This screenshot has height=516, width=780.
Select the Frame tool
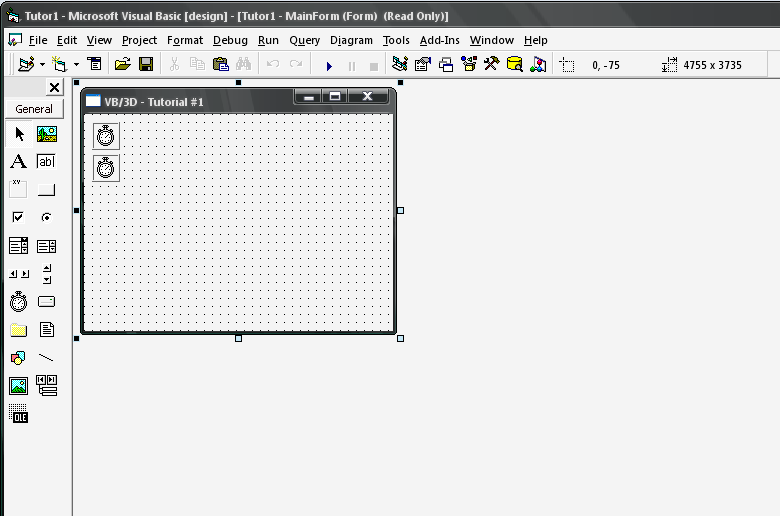pyautogui.click(x=19, y=189)
